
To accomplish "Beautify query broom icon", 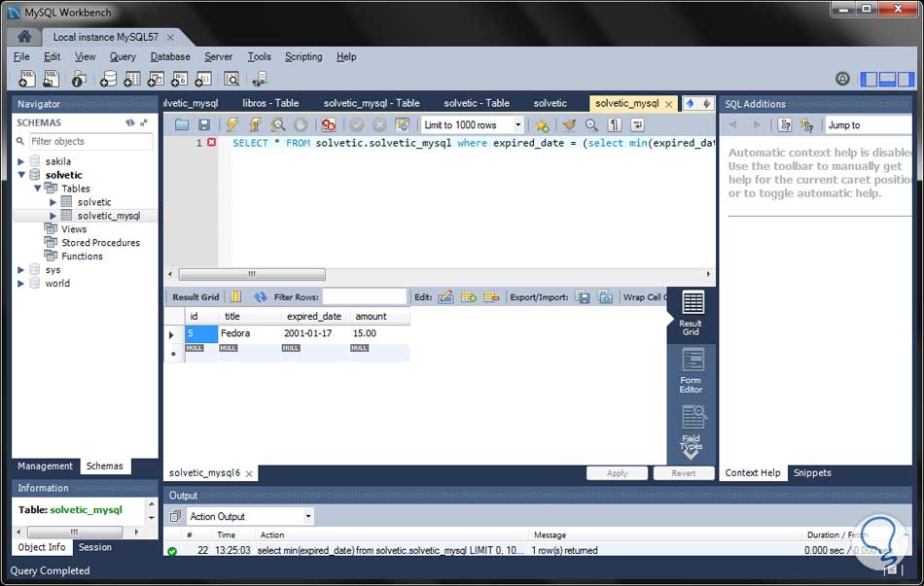I will pyautogui.click(x=569, y=124).
